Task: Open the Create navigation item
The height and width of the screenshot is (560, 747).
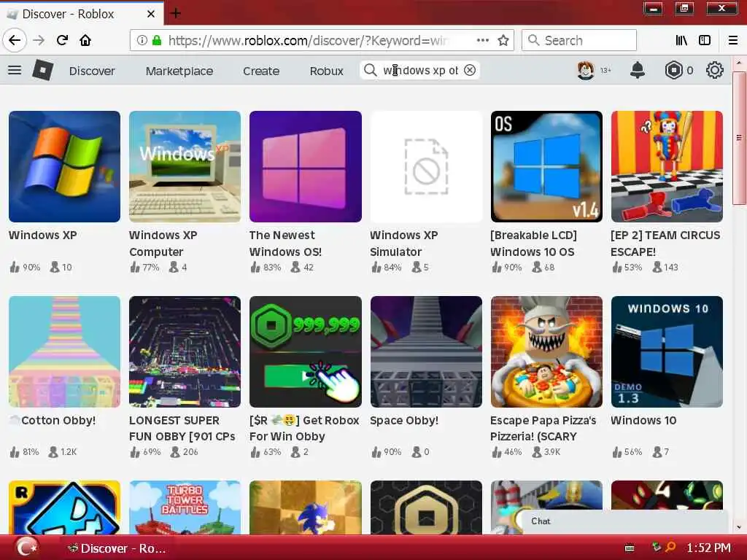Action: [261, 71]
